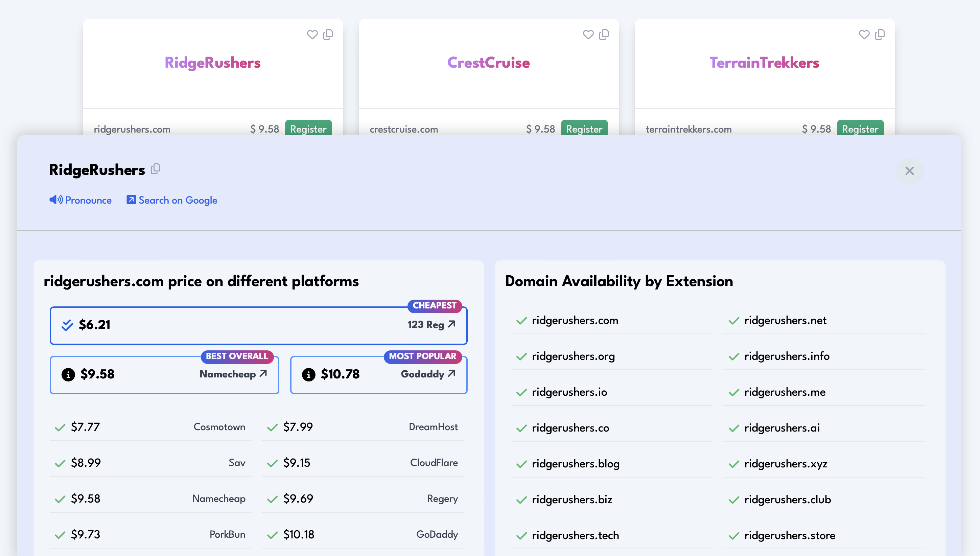Open Search on Google link
This screenshot has height=556, width=980.
[x=172, y=200]
